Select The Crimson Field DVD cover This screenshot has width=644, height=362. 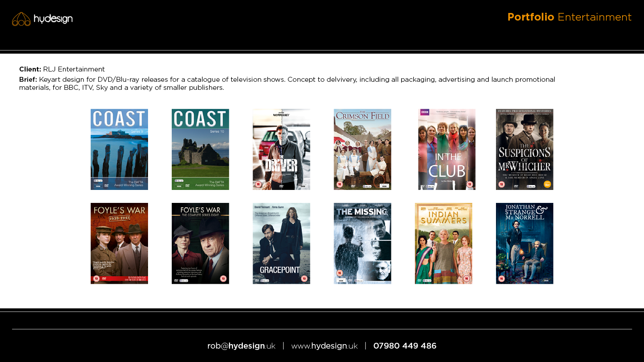click(x=362, y=149)
